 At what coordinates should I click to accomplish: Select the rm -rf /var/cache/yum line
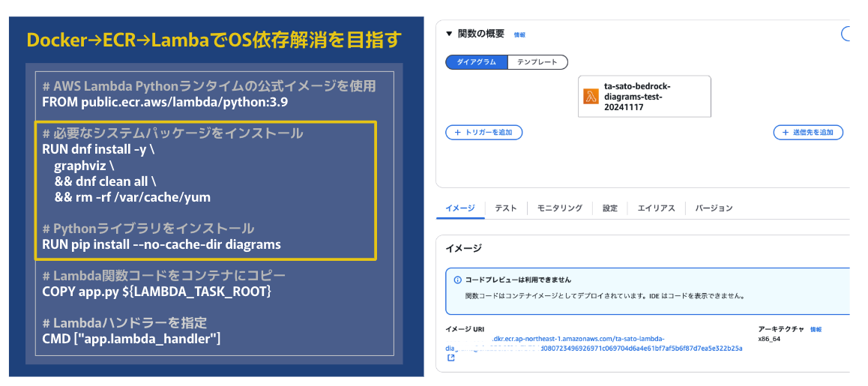click(133, 197)
